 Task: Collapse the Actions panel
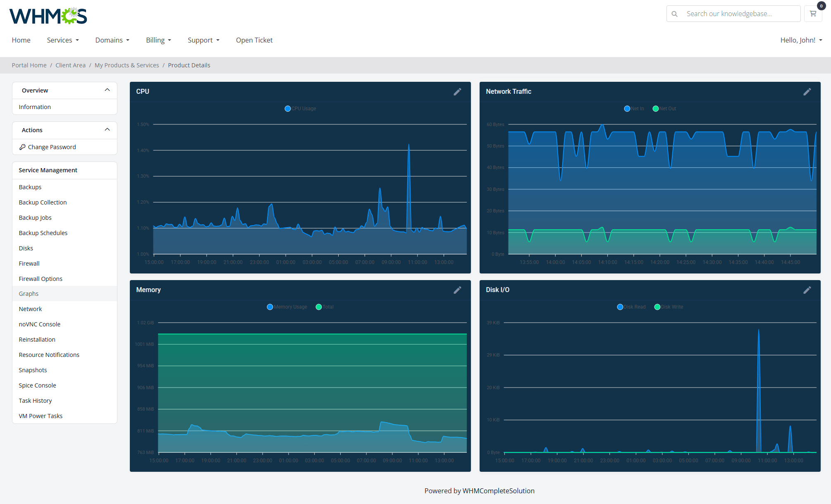click(x=107, y=130)
